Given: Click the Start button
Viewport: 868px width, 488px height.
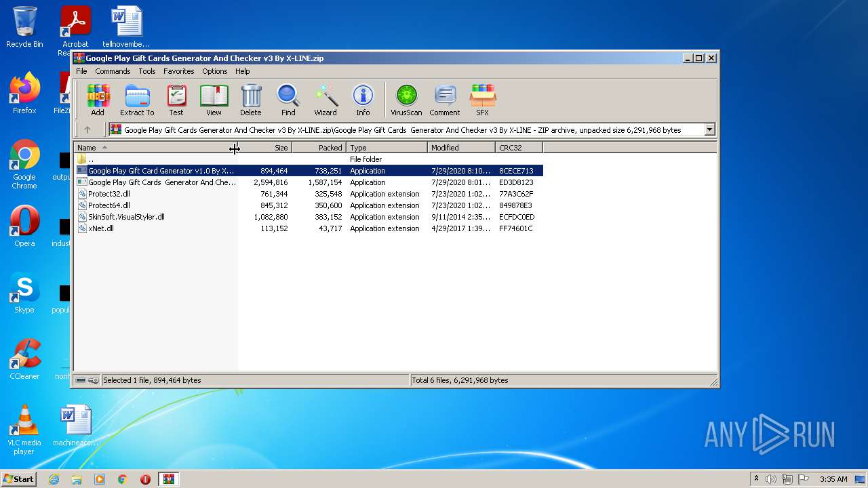Looking at the screenshot, I should 18,479.
